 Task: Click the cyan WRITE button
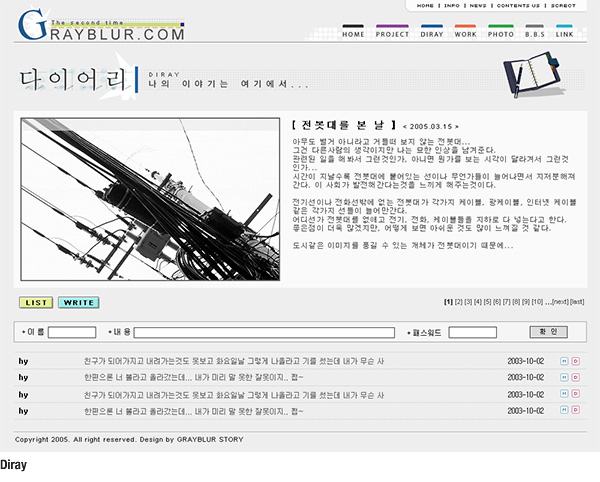(x=78, y=303)
